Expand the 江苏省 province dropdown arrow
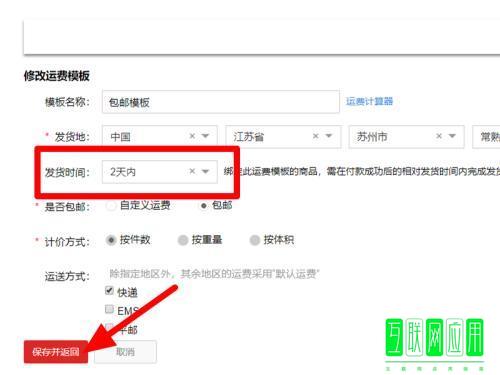Screen dimensions: 500x375 (329, 136)
